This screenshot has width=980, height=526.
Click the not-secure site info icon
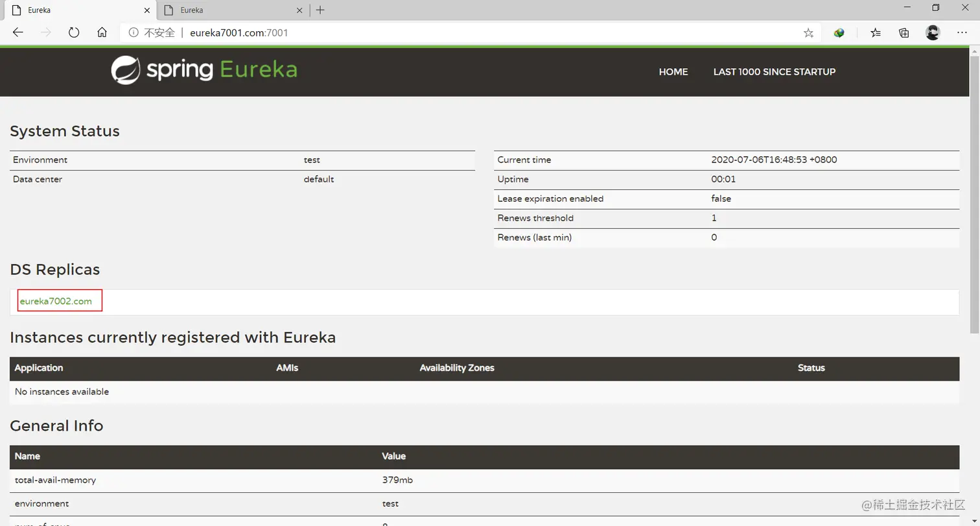point(134,32)
